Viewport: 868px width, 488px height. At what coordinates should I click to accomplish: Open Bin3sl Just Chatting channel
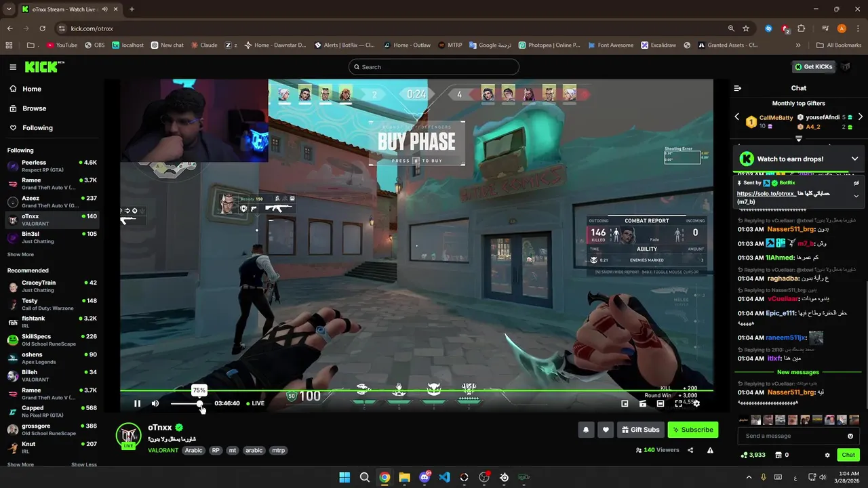52,237
